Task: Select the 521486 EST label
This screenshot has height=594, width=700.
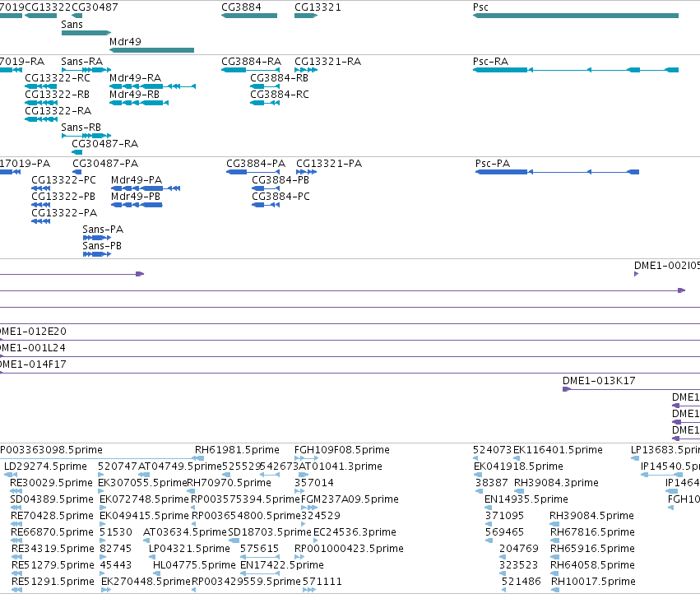Action: click(521, 582)
